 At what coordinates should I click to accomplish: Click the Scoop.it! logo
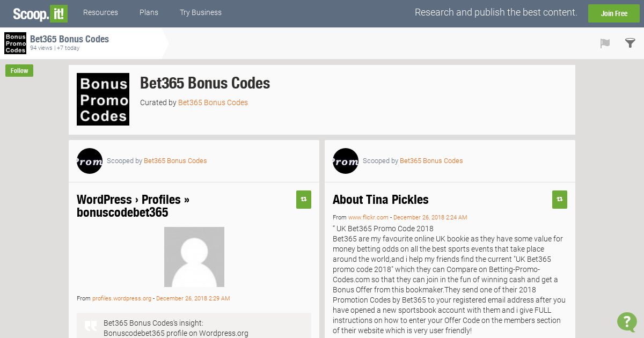(x=40, y=13)
